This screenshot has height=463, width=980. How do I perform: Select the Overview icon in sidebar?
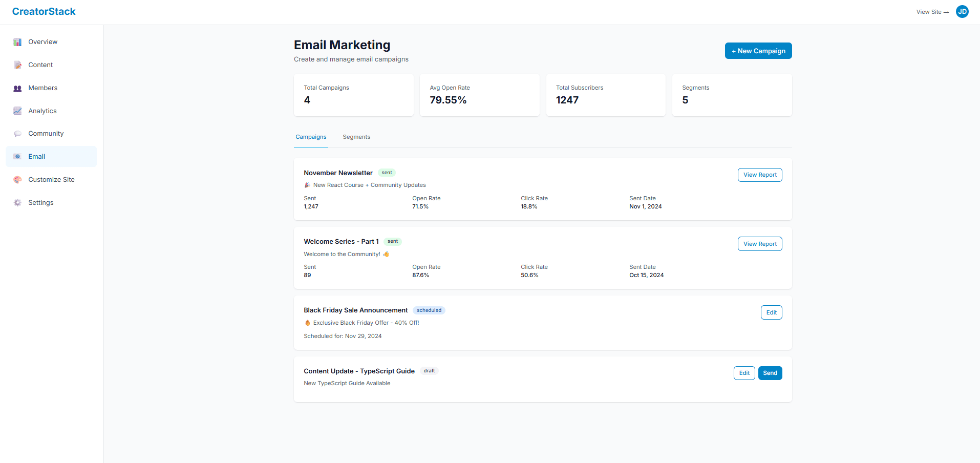(17, 41)
